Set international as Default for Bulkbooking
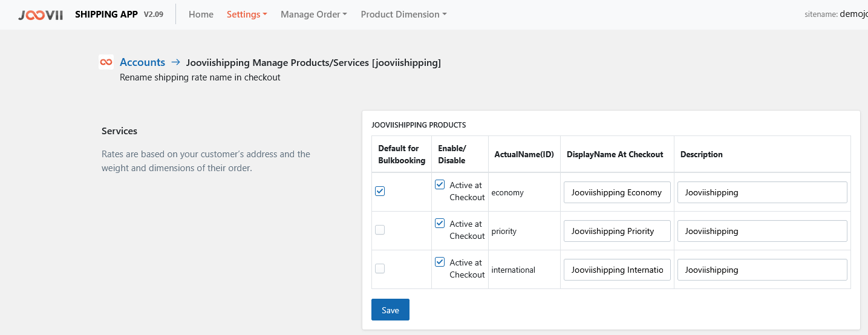The height and width of the screenshot is (335, 868). [380, 268]
